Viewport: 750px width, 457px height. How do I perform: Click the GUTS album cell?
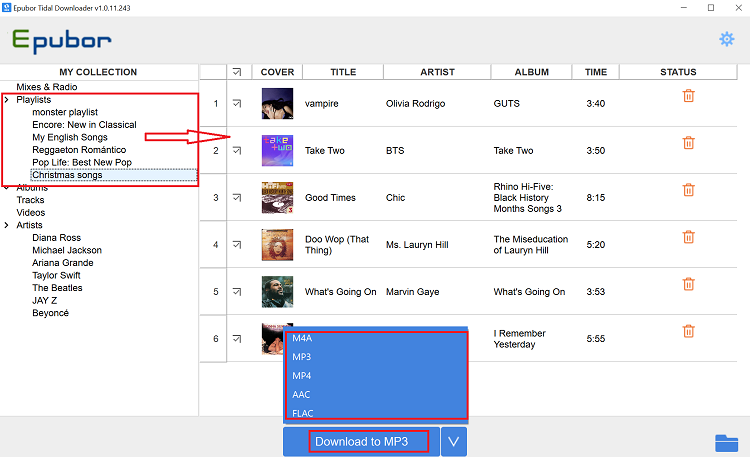pos(507,103)
